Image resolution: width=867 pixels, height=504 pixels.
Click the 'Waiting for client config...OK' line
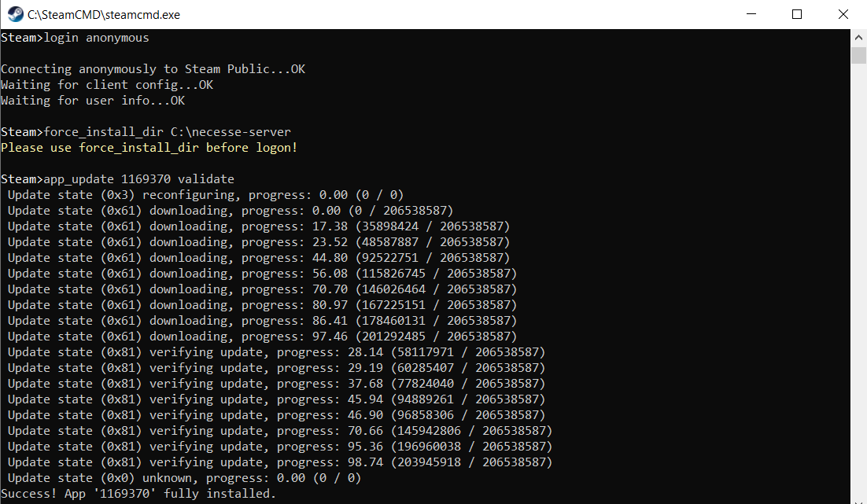(107, 85)
